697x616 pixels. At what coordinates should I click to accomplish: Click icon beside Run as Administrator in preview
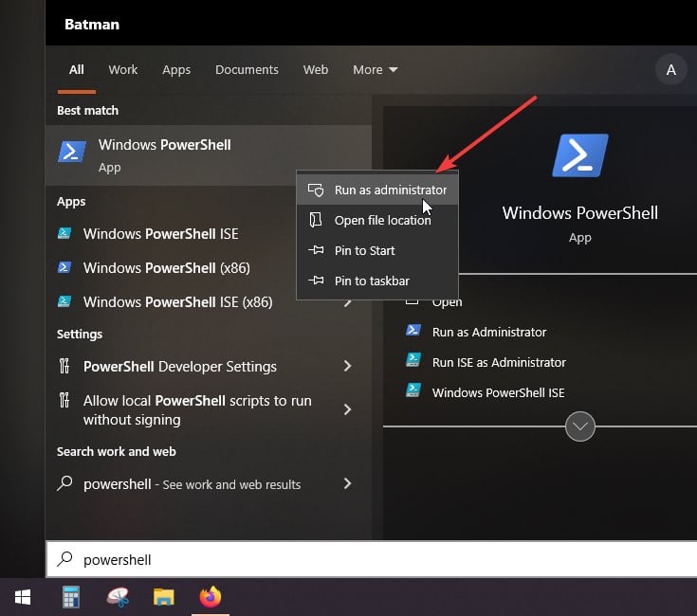413,331
